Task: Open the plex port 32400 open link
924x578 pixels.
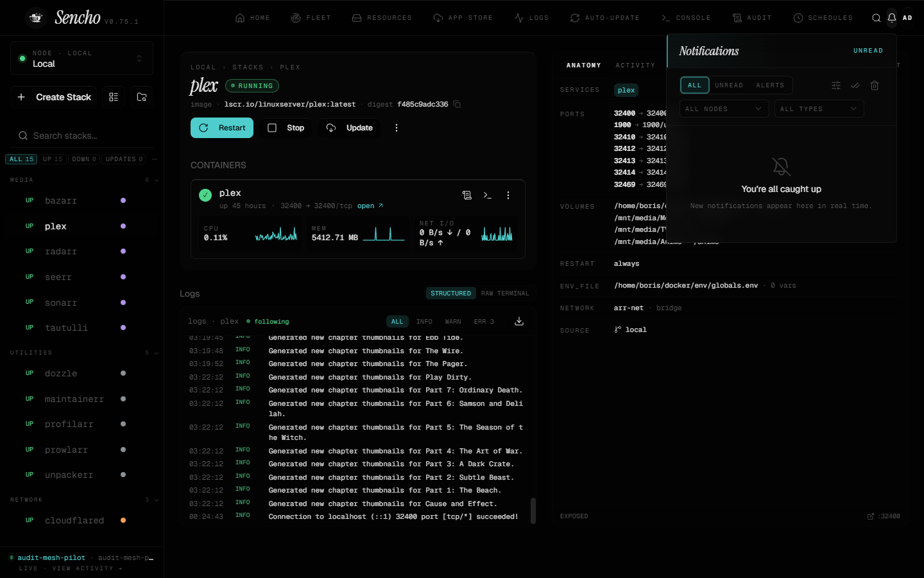Action: pos(370,206)
